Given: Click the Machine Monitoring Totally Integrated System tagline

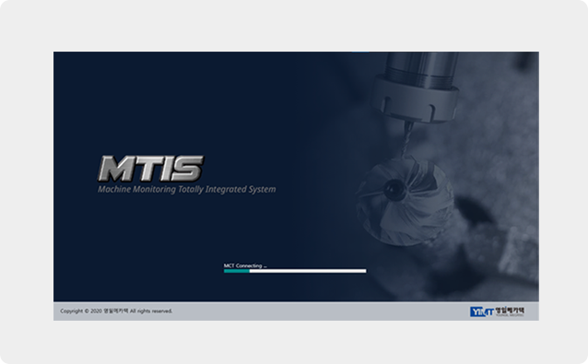Looking at the screenshot, I should tap(187, 189).
